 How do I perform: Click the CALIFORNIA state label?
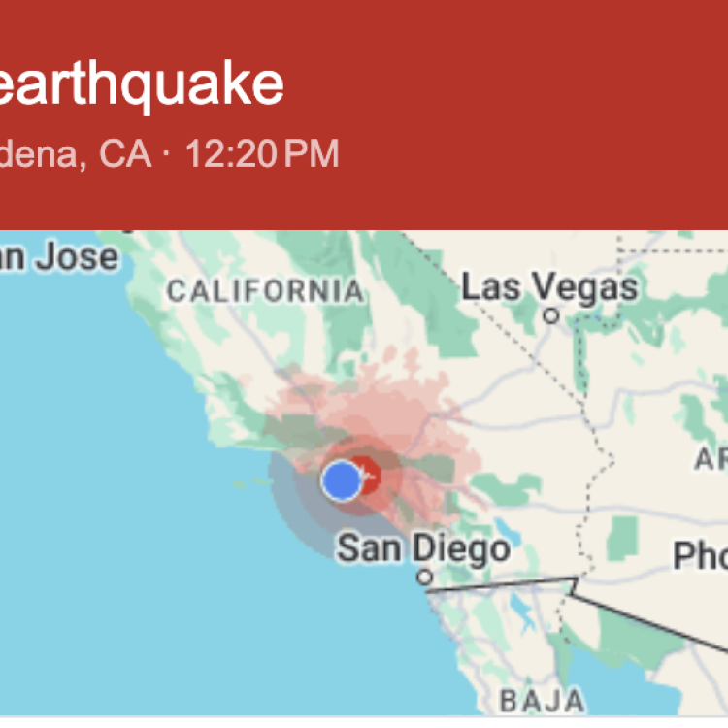(265, 291)
